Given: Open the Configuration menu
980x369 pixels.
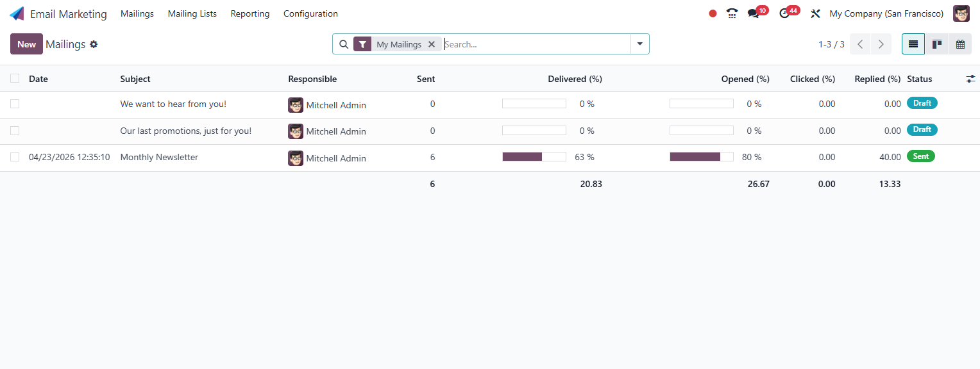Looking at the screenshot, I should pyautogui.click(x=310, y=13).
